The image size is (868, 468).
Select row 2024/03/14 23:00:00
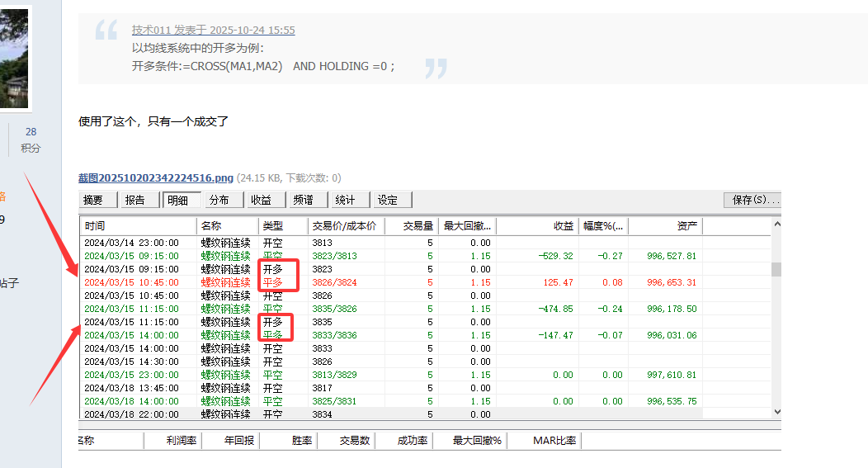coord(425,243)
